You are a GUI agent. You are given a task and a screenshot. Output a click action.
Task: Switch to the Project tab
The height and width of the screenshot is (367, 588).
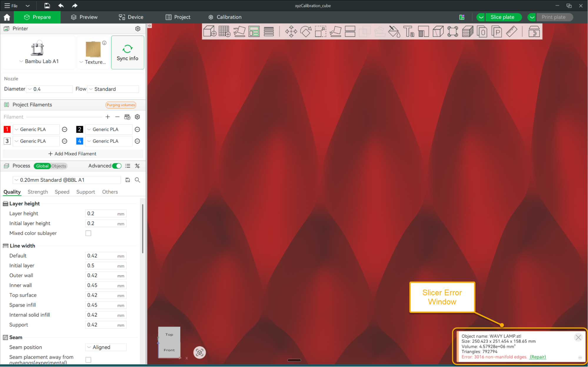178,17
